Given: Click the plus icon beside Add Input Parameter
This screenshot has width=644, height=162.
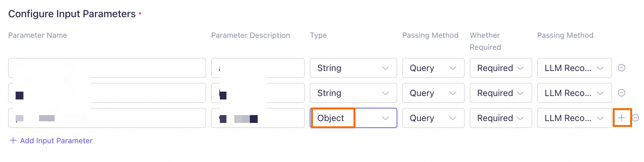Looking at the screenshot, I should [x=13, y=140].
